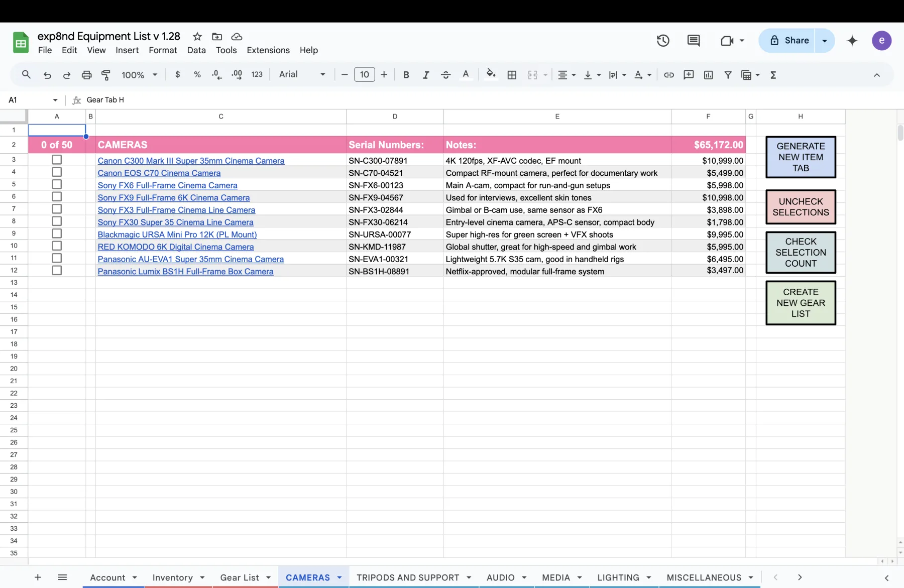Open text rotation dropdown
This screenshot has height=588, width=904.
(643, 75)
